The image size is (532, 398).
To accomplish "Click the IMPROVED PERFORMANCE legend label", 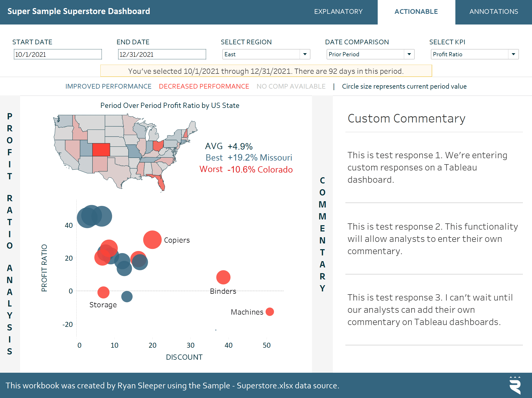I will (x=108, y=86).
